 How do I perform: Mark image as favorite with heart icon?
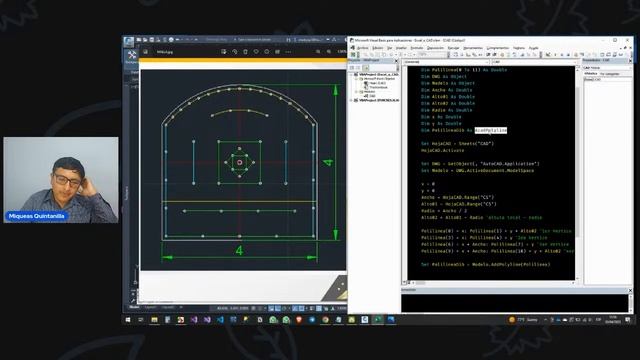[x=256, y=52]
